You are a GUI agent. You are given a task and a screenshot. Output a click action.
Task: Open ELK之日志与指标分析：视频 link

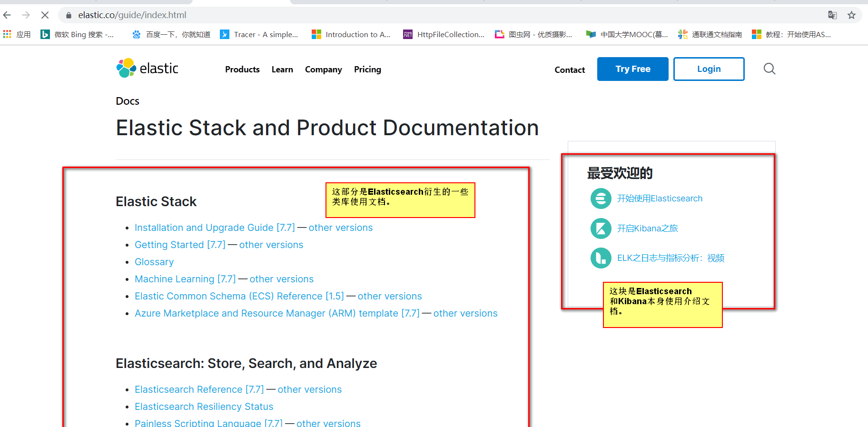[x=671, y=258]
